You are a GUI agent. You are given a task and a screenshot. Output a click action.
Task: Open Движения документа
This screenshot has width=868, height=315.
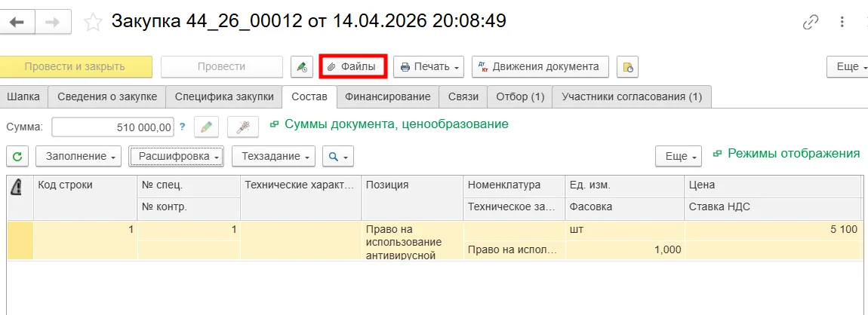coord(540,67)
